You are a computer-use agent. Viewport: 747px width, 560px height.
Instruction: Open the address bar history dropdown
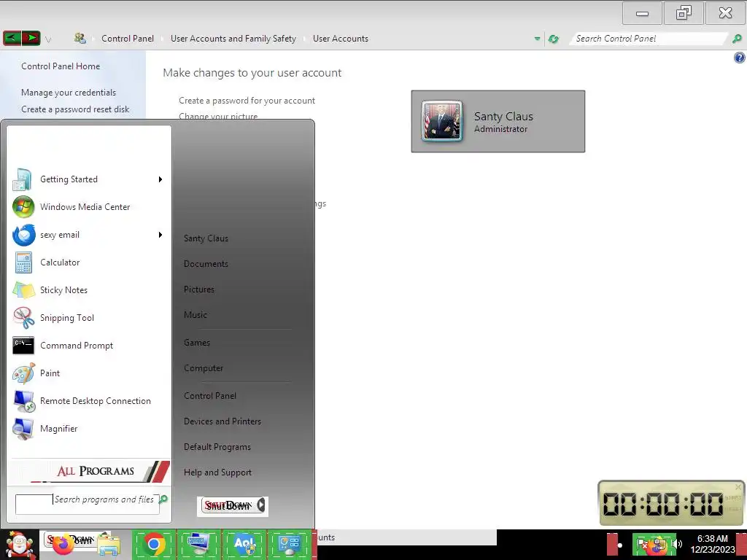[537, 39]
